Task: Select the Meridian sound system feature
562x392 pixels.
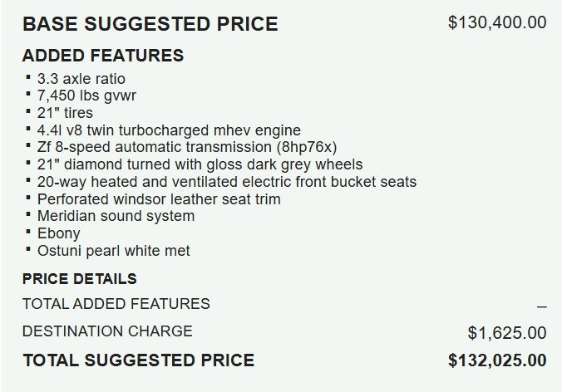Action: coord(116,216)
